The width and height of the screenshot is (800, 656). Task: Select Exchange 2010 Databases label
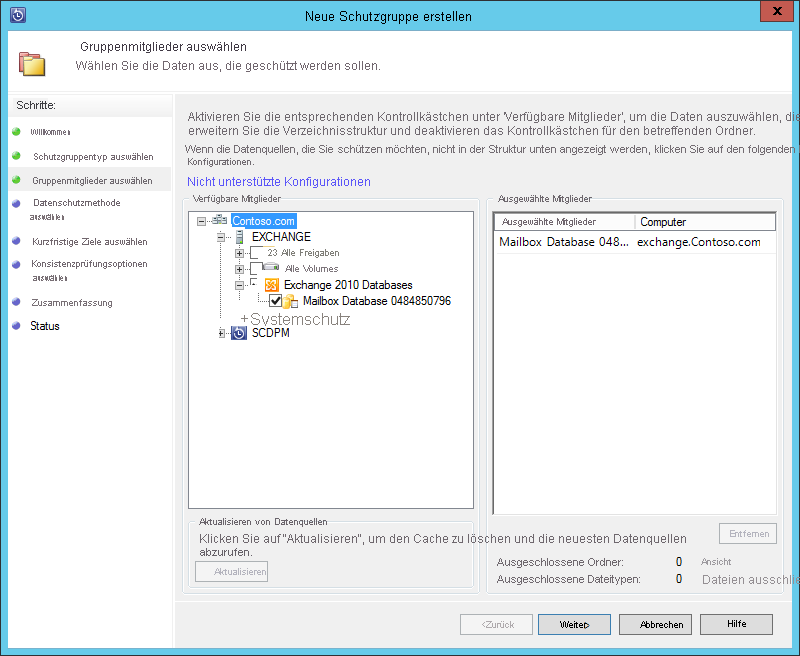348,285
